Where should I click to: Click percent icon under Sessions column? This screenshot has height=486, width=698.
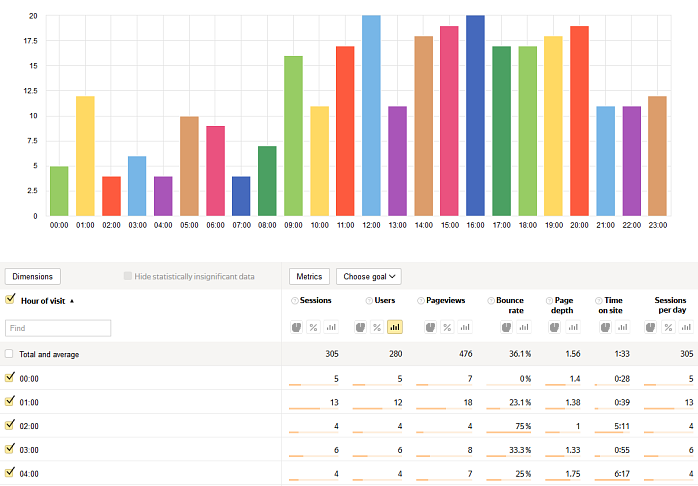coord(313,327)
